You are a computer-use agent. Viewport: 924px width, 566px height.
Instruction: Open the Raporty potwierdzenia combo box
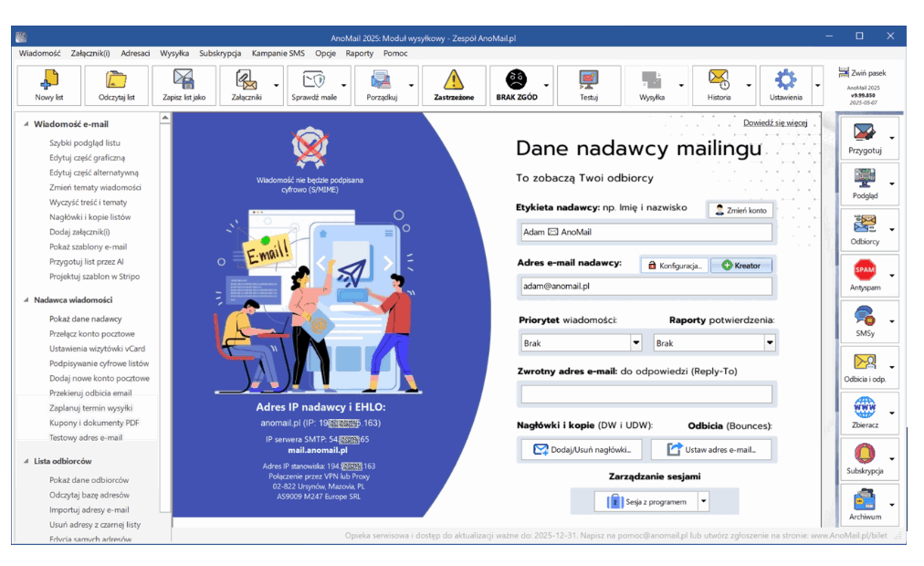click(x=714, y=342)
